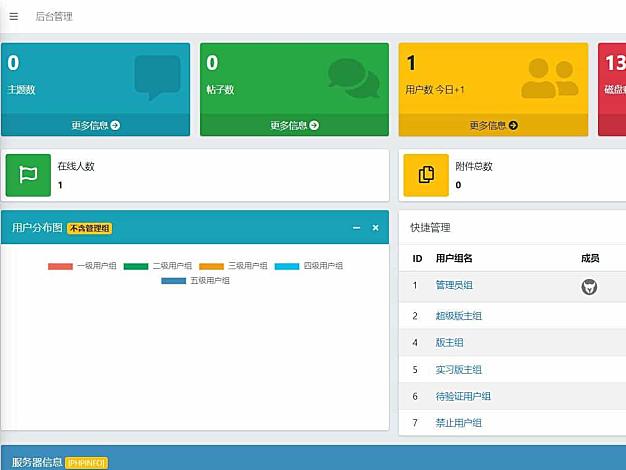This screenshot has width=626, height=470.
Task: Toggle 三级用户组 legend orange swatch
Action: coord(211,266)
